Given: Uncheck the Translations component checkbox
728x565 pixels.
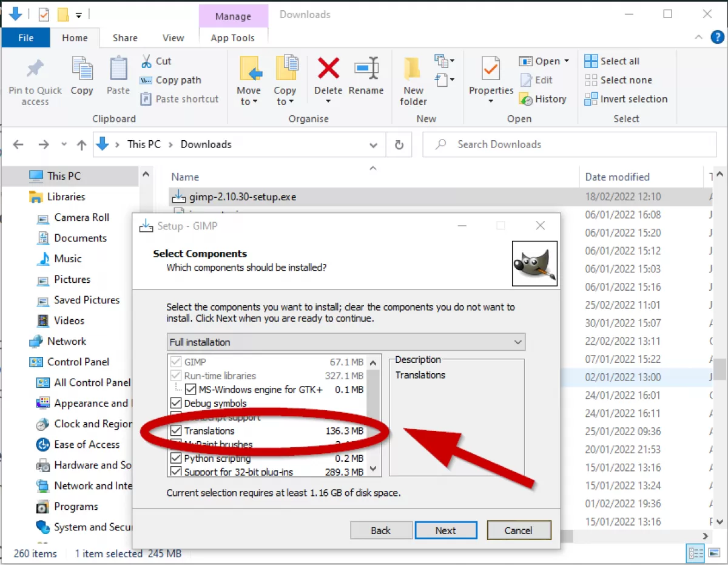Looking at the screenshot, I should pos(176,431).
